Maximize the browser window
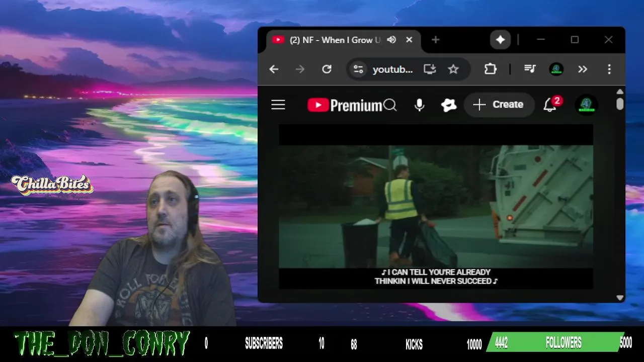This screenshot has width=644, height=362. [575, 40]
